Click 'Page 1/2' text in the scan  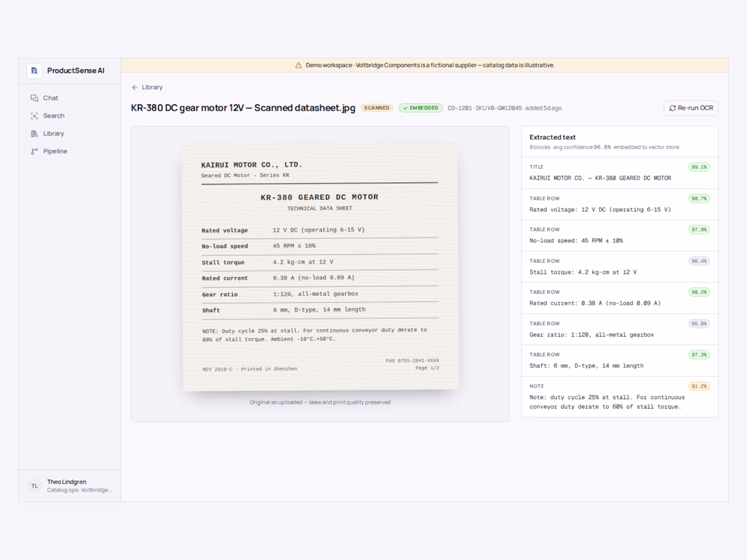tap(427, 368)
